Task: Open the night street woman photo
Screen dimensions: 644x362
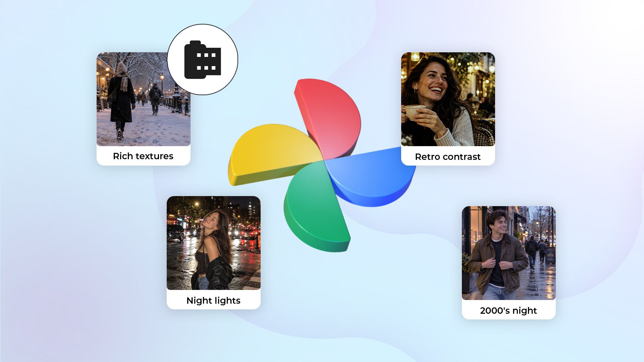Action: (214, 243)
